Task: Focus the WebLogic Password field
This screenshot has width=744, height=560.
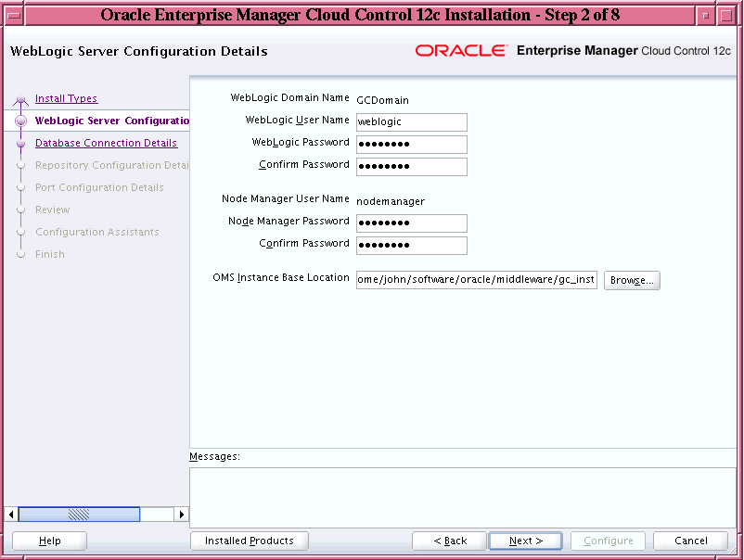Action: pyautogui.click(x=411, y=144)
